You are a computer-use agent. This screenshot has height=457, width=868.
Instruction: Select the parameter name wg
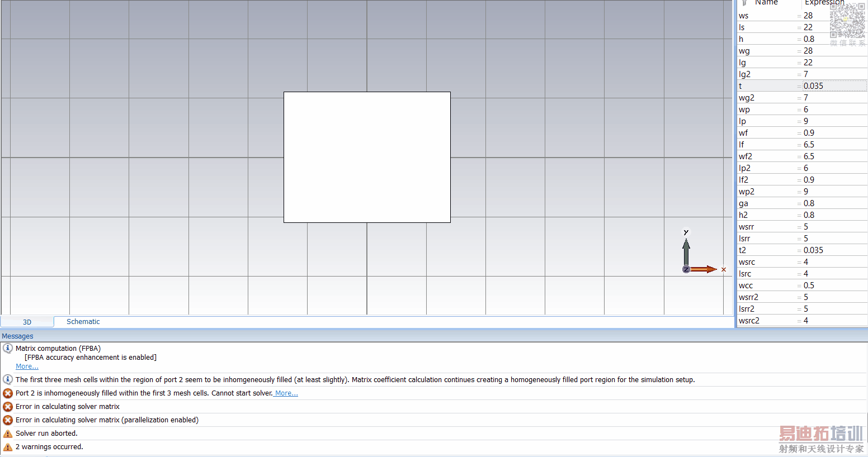pos(744,51)
